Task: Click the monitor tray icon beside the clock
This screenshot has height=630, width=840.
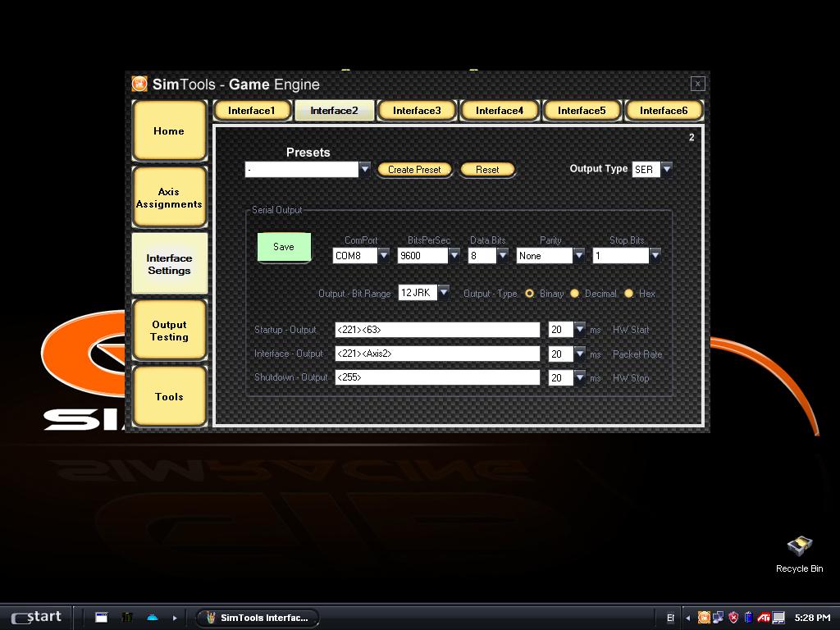Action: [x=778, y=618]
